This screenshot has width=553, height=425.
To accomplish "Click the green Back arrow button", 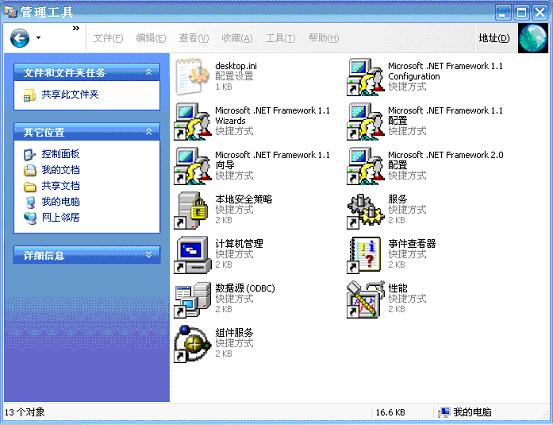I will (20, 38).
